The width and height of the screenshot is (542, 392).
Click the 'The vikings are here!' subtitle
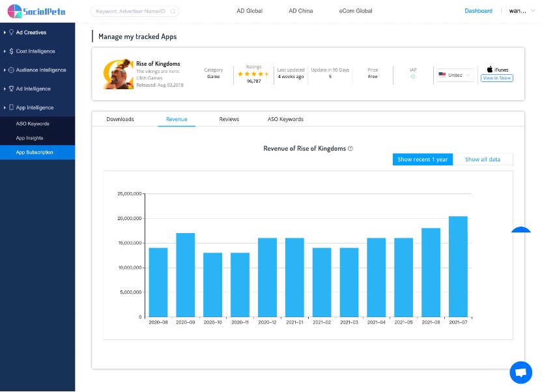pyautogui.click(x=158, y=72)
